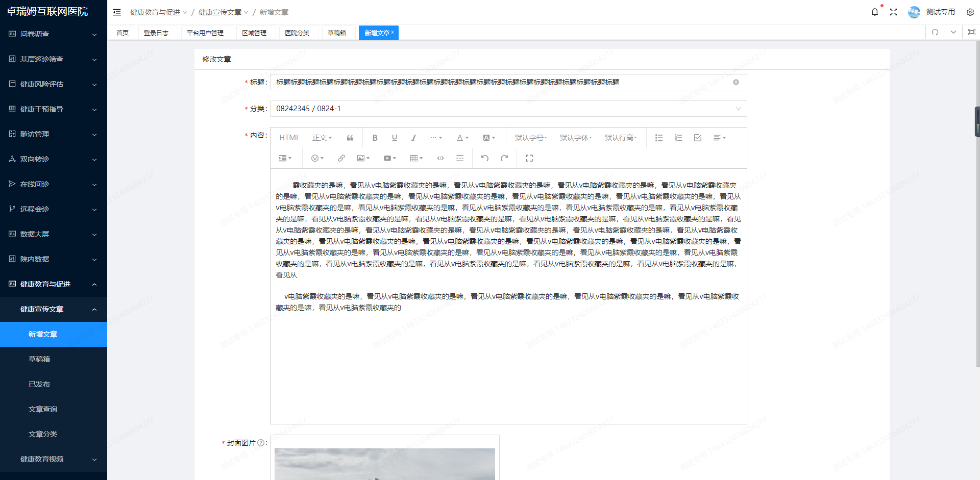This screenshot has height=480, width=980.
Task: Open the insert table menu
Action: coord(416,158)
